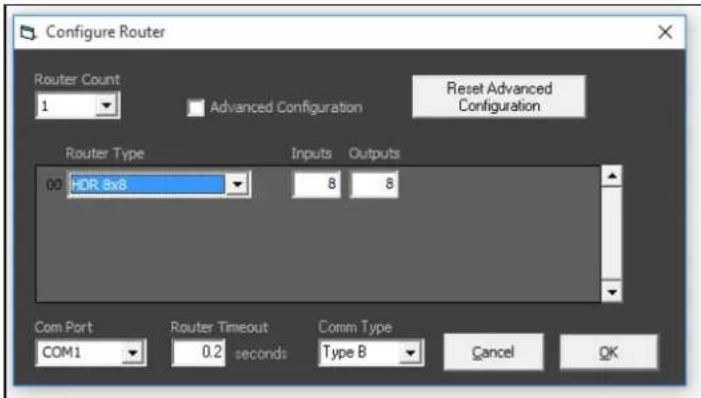Click the Router Timeout input field
The height and width of the screenshot is (398, 701).
(198, 353)
